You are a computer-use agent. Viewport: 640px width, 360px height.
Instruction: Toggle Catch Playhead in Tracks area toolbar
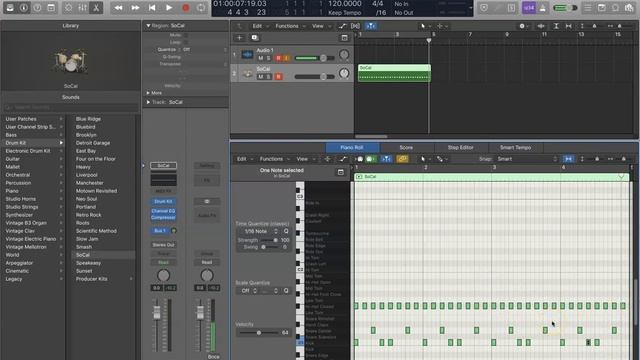coord(371,26)
